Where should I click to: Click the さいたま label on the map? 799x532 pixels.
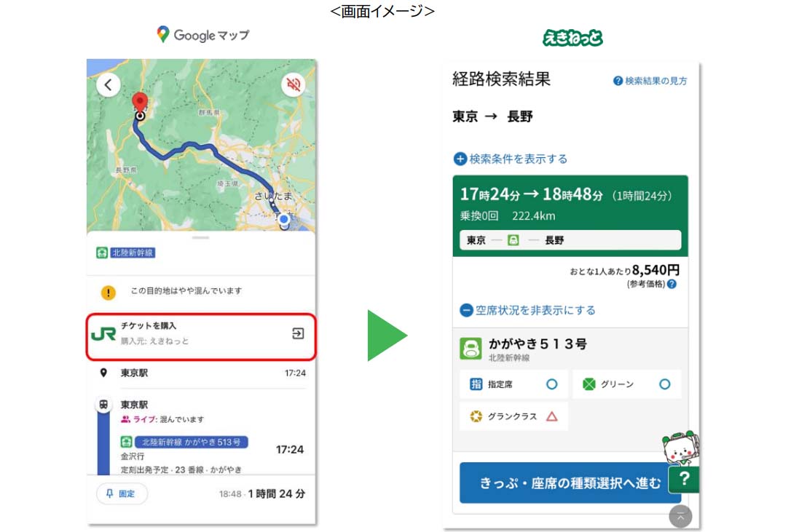click(274, 196)
